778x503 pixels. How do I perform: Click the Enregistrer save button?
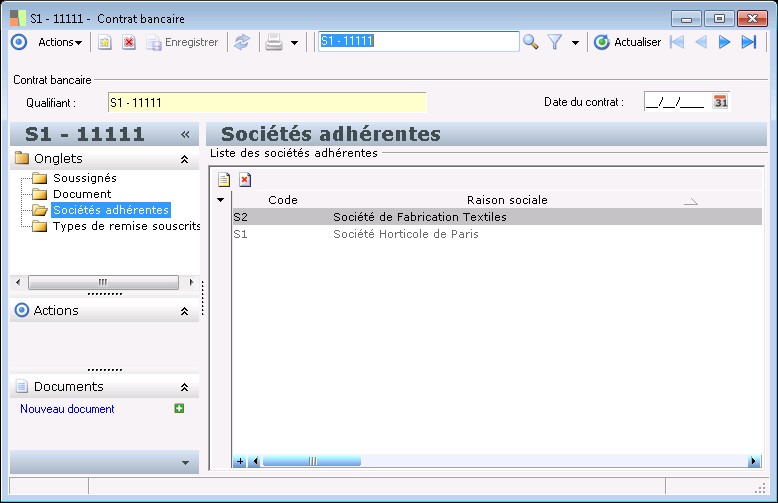click(182, 43)
